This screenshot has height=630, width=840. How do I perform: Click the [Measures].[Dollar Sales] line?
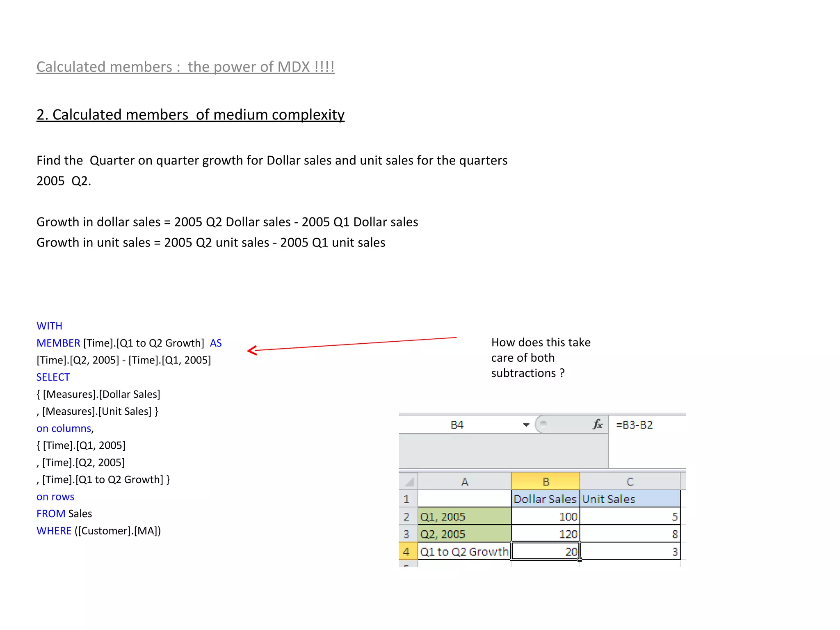point(98,394)
